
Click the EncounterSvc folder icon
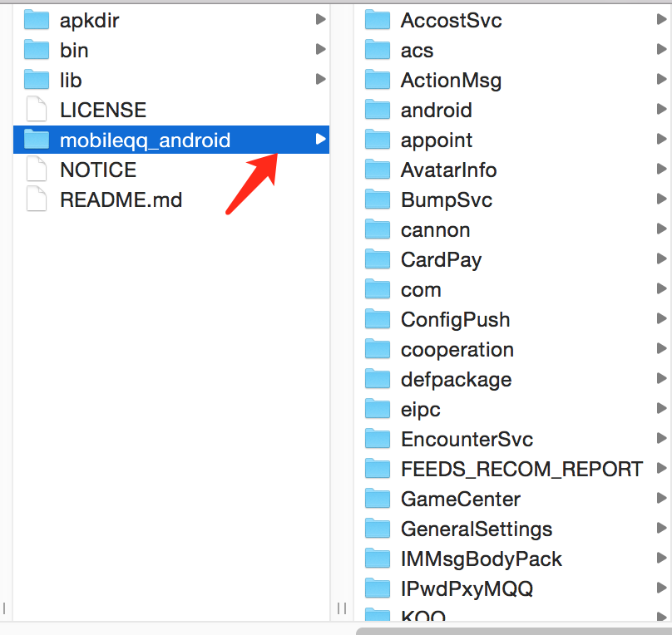coord(378,439)
